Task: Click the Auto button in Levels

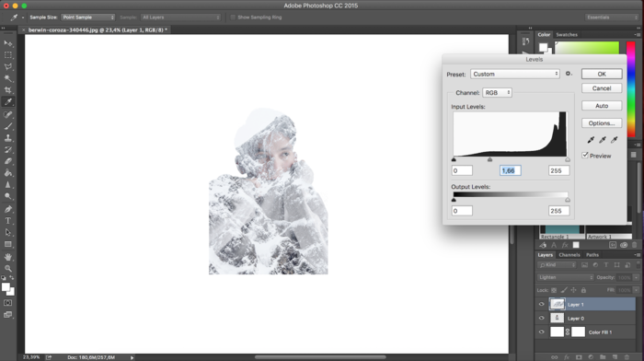Action: pyautogui.click(x=602, y=106)
